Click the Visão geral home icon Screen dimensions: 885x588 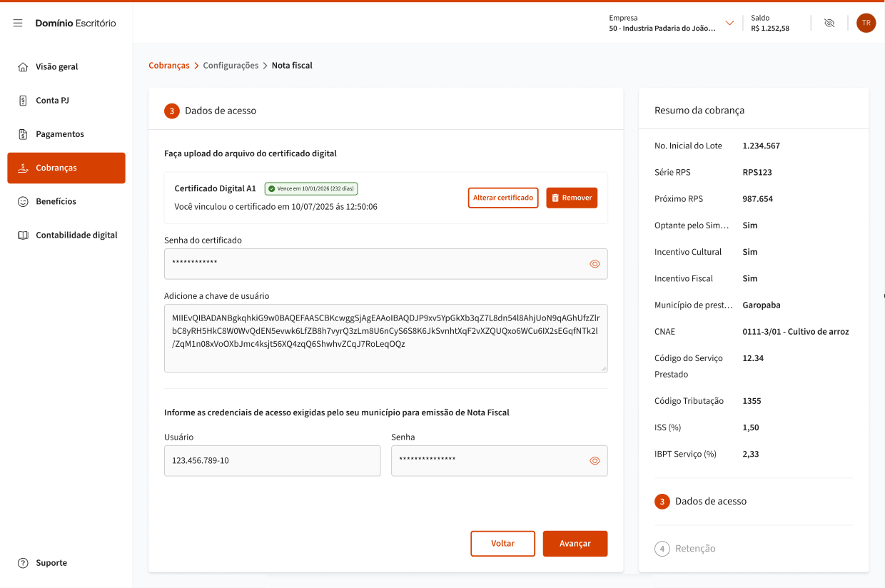tap(23, 67)
